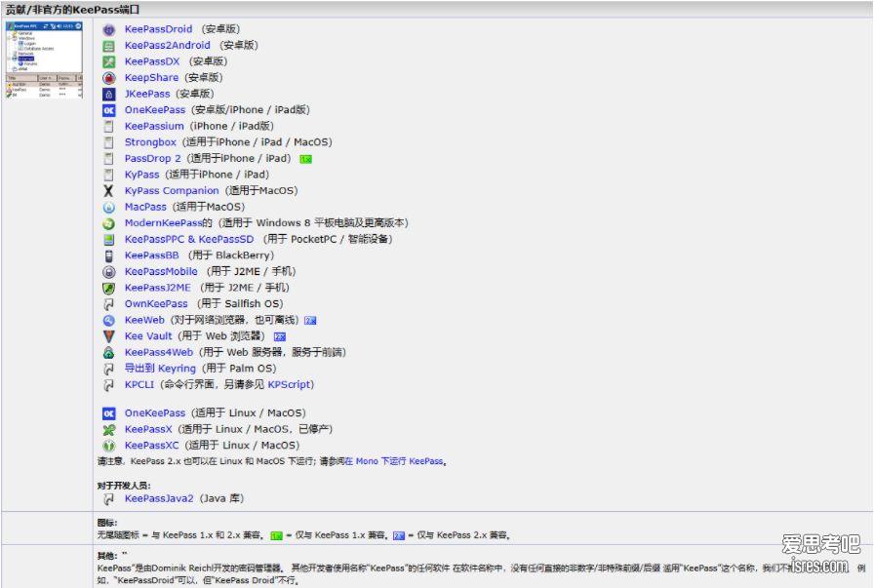
Task: Click the OneKeePass icon beside Linux/MacOS entry
Action: pos(108,414)
